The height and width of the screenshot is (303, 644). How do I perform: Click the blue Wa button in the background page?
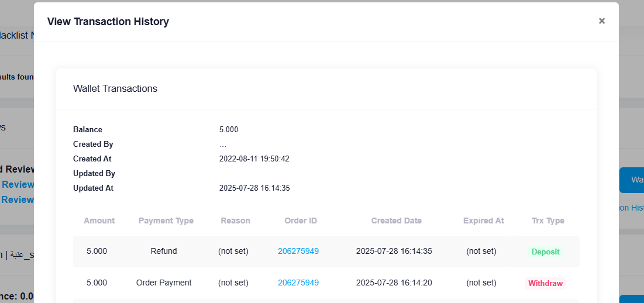click(x=632, y=180)
